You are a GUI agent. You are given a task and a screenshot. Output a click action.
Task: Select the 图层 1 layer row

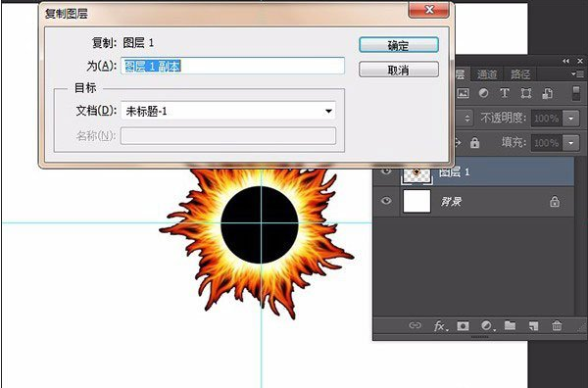click(473, 172)
